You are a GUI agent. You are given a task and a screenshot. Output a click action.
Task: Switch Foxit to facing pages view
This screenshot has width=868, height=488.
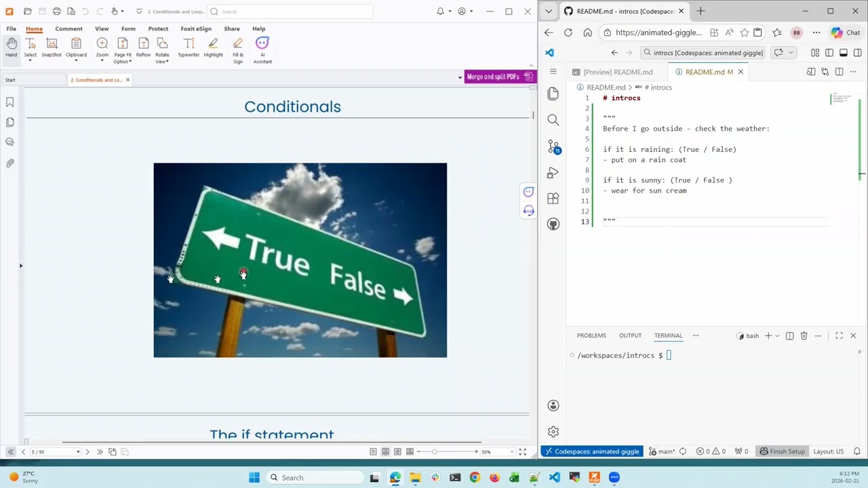point(397,451)
